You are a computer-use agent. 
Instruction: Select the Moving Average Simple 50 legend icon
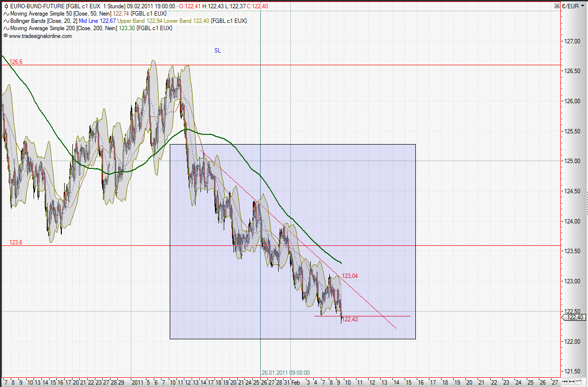point(6,14)
